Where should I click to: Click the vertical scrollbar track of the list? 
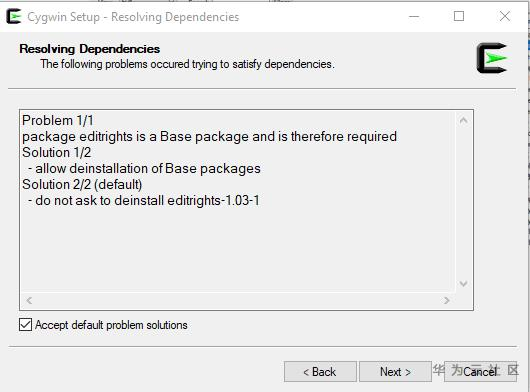[x=463, y=202]
